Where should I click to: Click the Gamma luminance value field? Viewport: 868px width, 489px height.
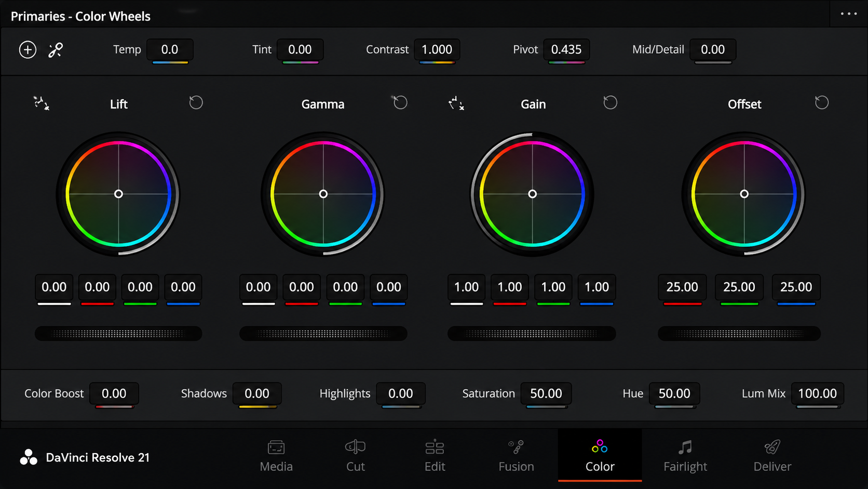[x=259, y=287]
